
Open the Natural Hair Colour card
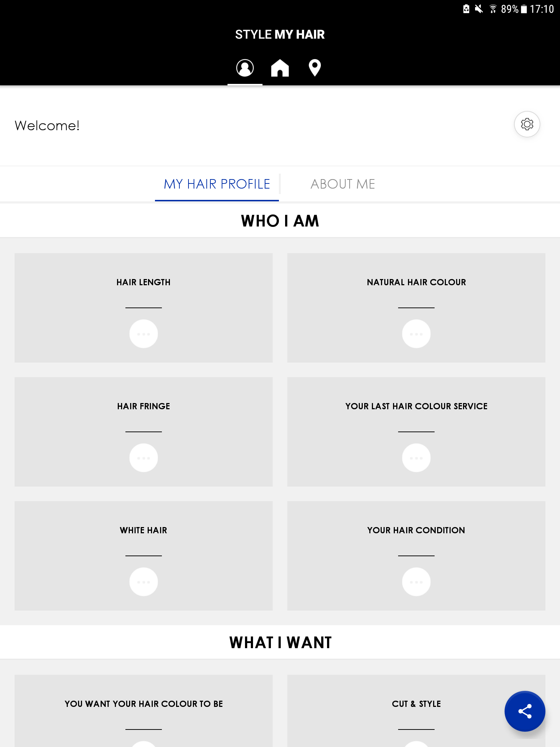416,282
